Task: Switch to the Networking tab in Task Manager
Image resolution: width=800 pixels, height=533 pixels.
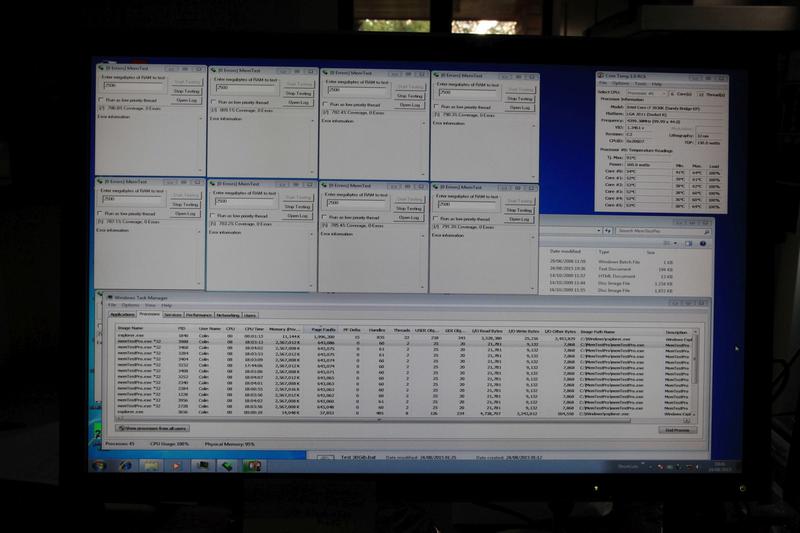Action: [228, 315]
